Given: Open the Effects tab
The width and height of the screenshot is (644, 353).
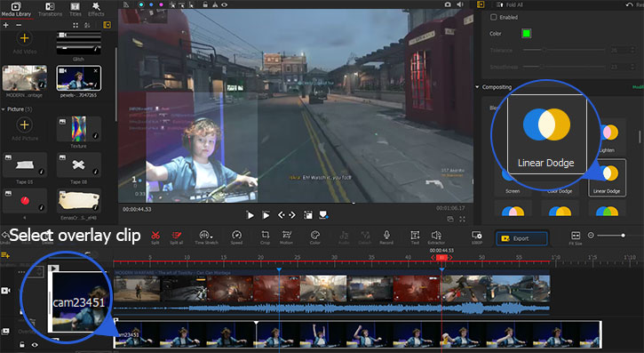Looking at the screenshot, I should (x=96, y=10).
